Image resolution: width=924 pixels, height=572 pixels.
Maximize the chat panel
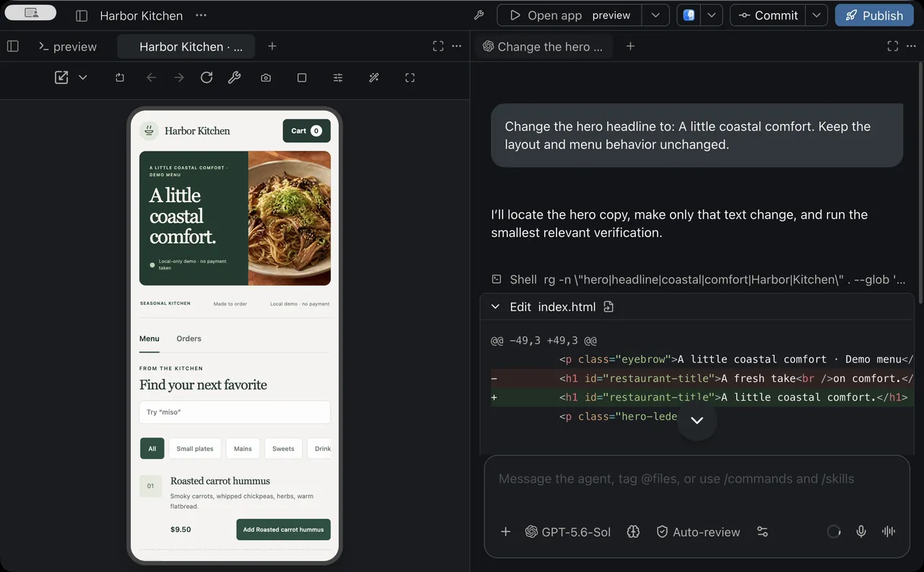pos(892,46)
